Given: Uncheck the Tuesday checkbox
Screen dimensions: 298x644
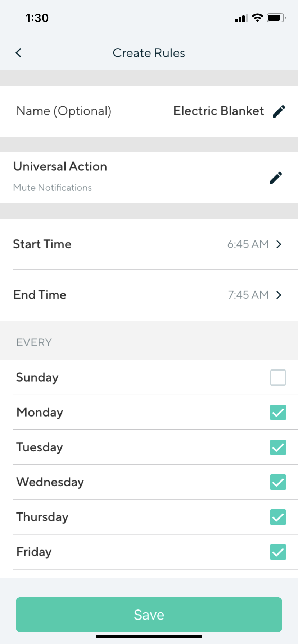Looking at the screenshot, I should pyautogui.click(x=278, y=447).
